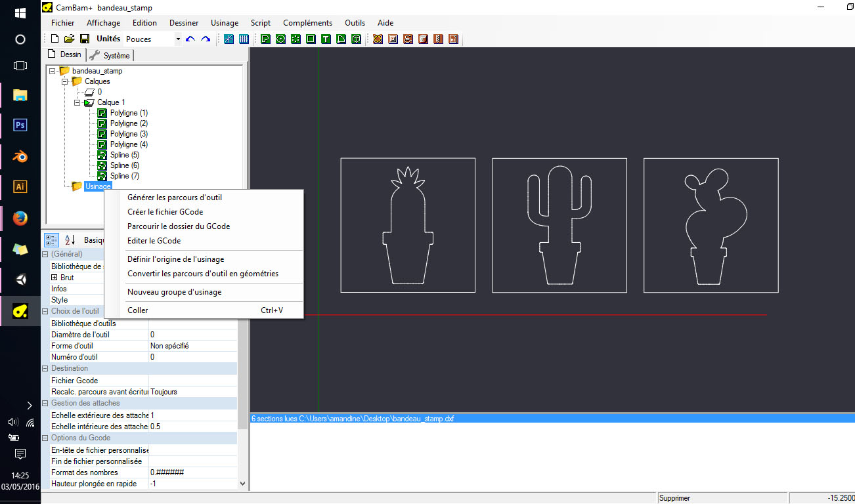Switch properties to alphabetical sort
The image size is (855, 504).
point(68,240)
